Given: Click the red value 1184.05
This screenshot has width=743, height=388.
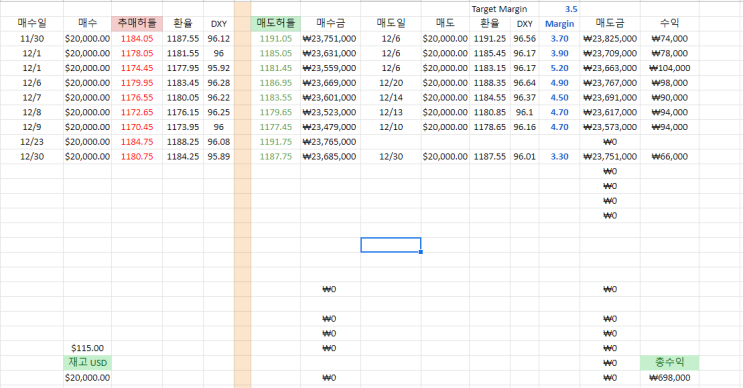Looking at the screenshot, I should coord(137,38).
